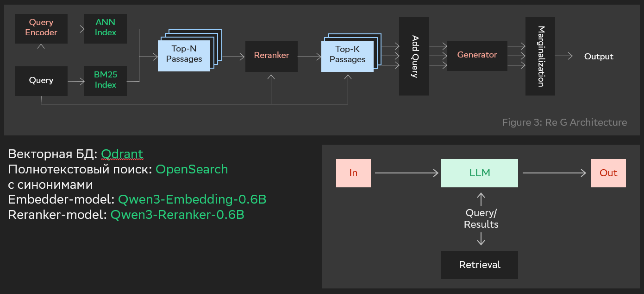Click the Query Encoder block
644x294 pixels.
[x=41, y=28]
